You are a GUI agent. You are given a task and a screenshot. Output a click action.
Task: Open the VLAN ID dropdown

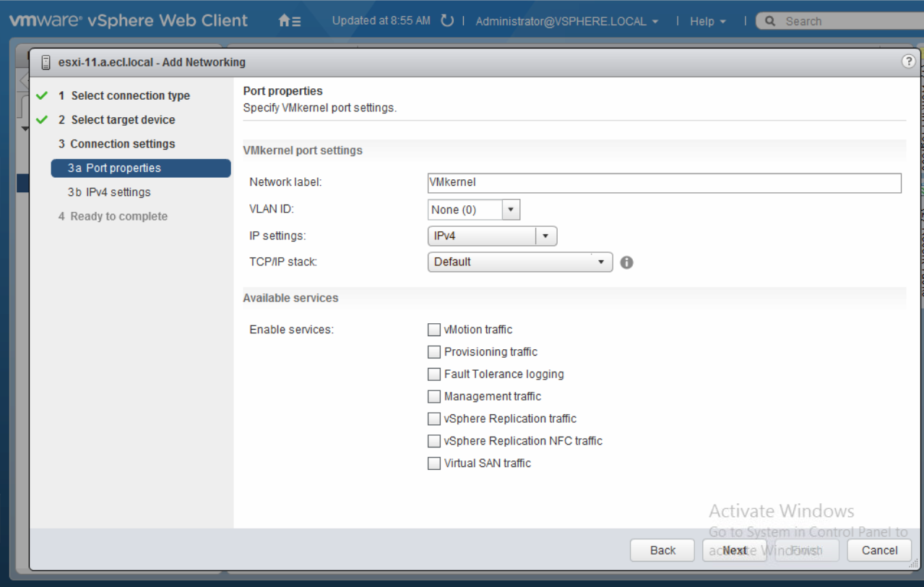pyautogui.click(x=511, y=210)
